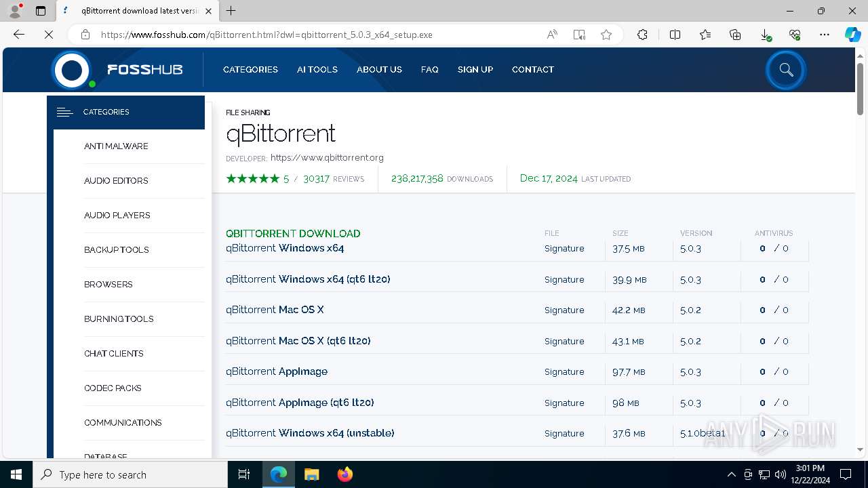Add page to favorites star icon
Screen dimensions: 868x488
[606, 35]
